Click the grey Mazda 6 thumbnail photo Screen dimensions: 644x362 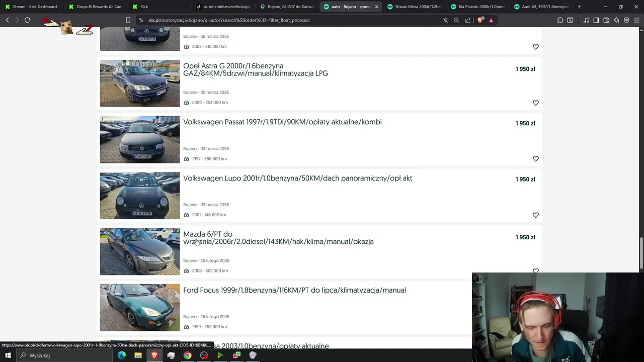click(139, 251)
